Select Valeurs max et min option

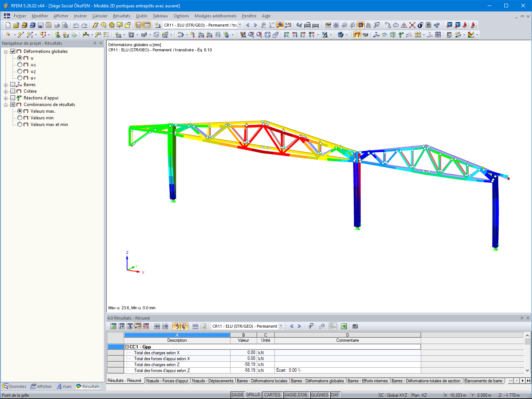point(20,125)
